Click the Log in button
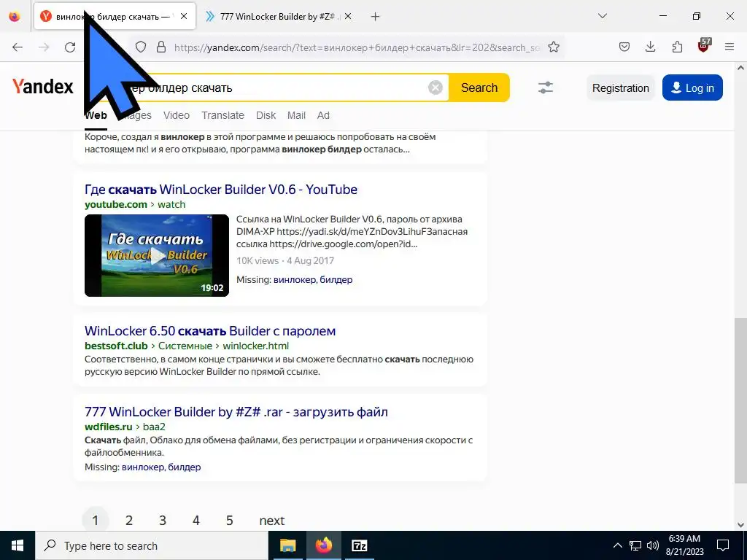The width and height of the screenshot is (747, 560). click(x=692, y=87)
